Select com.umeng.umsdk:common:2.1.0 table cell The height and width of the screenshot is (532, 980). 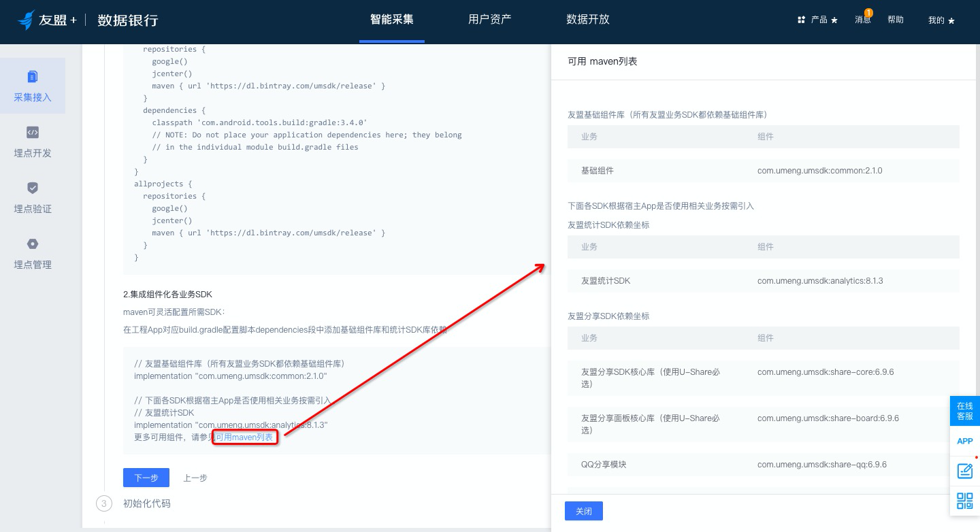820,171
